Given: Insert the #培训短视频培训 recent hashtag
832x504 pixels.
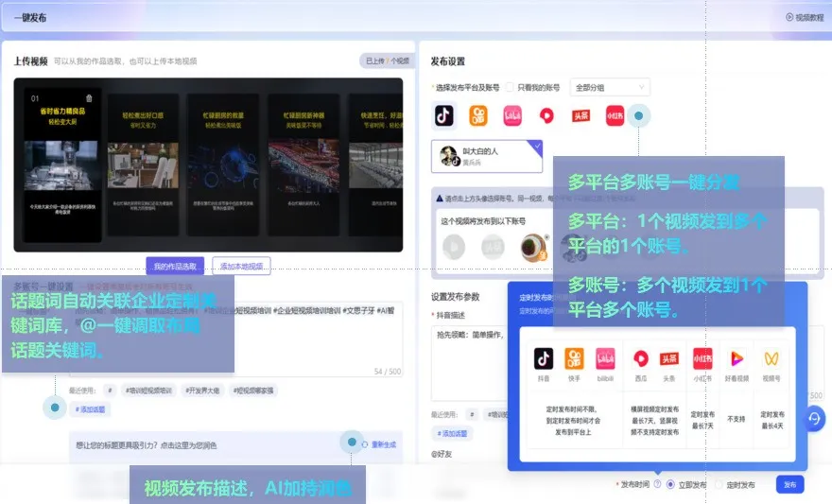Looking at the screenshot, I should click(x=148, y=391).
